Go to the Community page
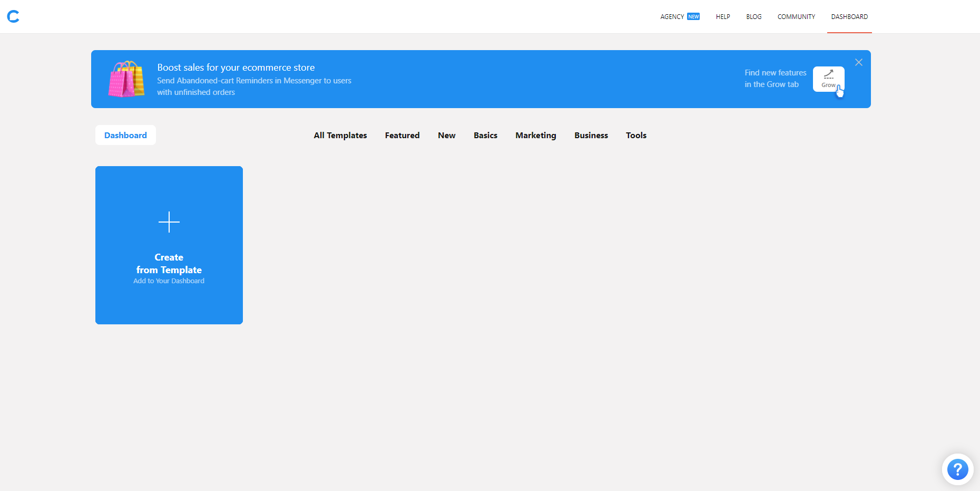The image size is (980, 491). click(x=796, y=16)
